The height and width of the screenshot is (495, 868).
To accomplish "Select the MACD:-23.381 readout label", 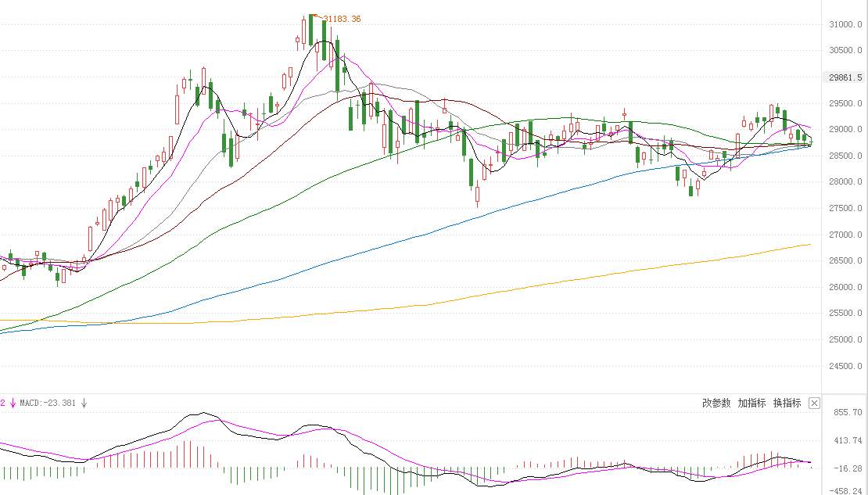I will [x=48, y=403].
